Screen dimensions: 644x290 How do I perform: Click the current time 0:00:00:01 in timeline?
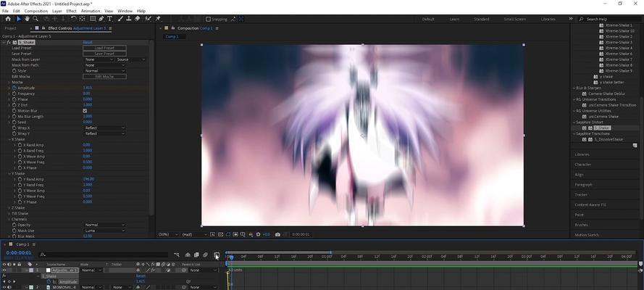[x=19, y=252]
